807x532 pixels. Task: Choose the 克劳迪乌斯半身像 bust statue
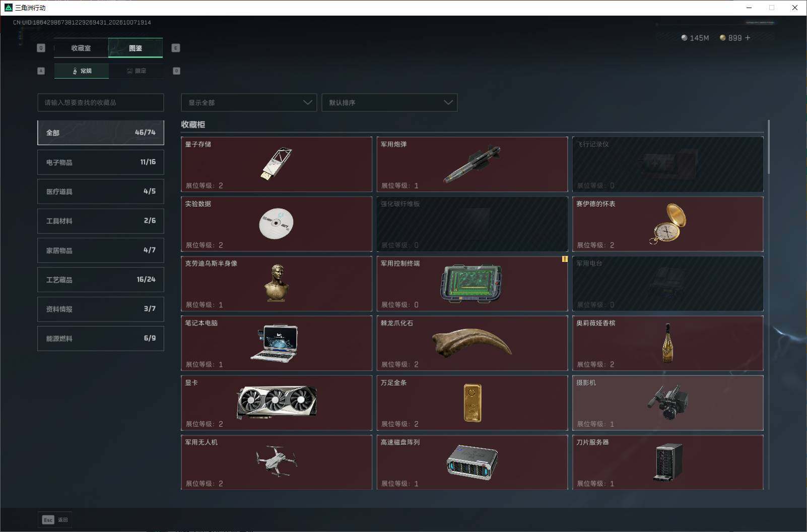[276, 283]
